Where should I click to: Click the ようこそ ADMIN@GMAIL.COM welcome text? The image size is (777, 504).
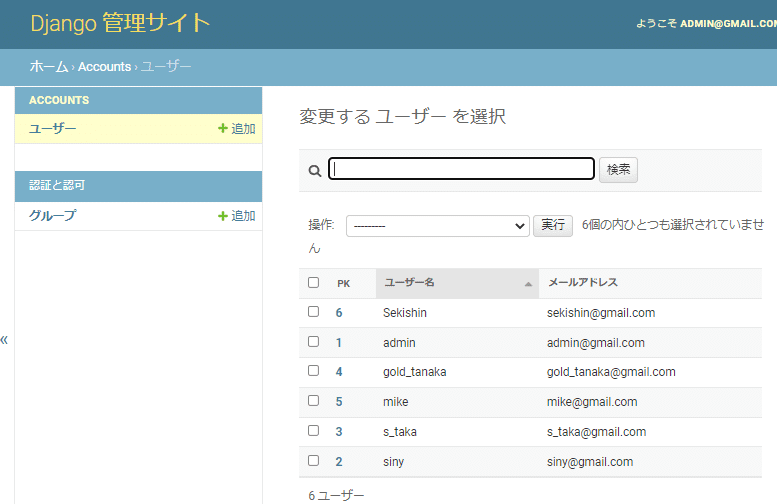pyautogui.click(x=706, y=23)
